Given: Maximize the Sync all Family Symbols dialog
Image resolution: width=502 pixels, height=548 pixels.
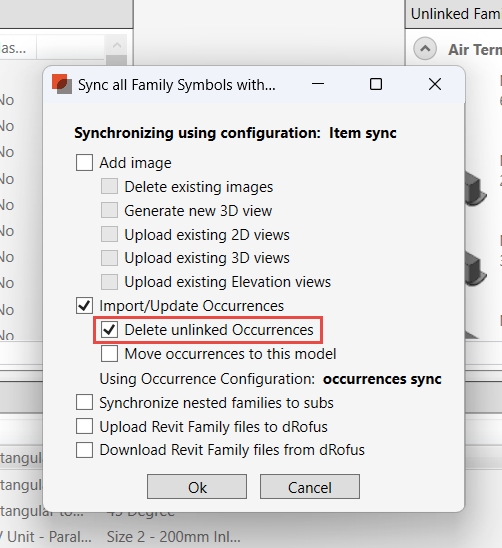Looking at the screenshot, I should [x=376, y=84].
